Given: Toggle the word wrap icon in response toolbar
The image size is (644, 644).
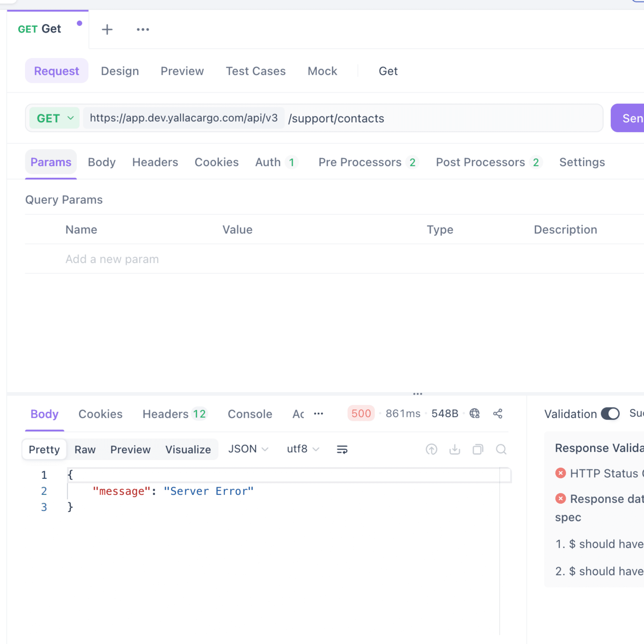Looking at the screenshot, I should (x=342, y=449).
